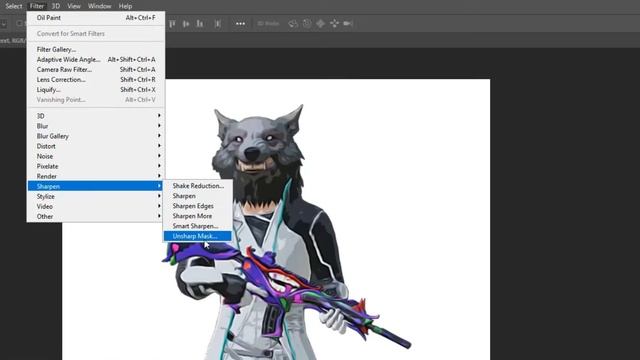Click the align bottom edges icon

(x=200, y=24)
